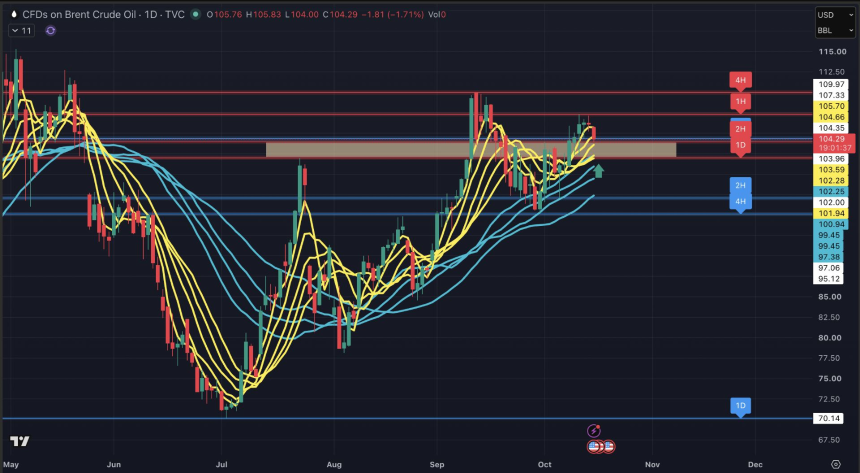Viewport: 860px width, 473px height.
Task: Click the blue 1D label near 70.14
Action: coord(740,406)
